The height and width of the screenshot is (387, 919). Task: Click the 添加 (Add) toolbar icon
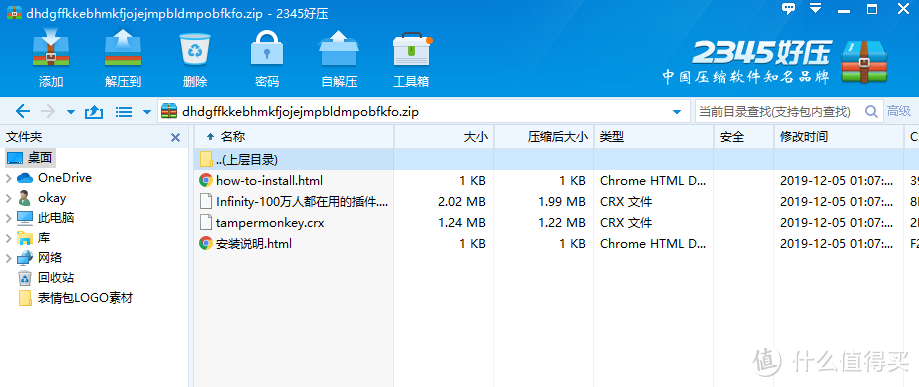(x=51, y=50)
